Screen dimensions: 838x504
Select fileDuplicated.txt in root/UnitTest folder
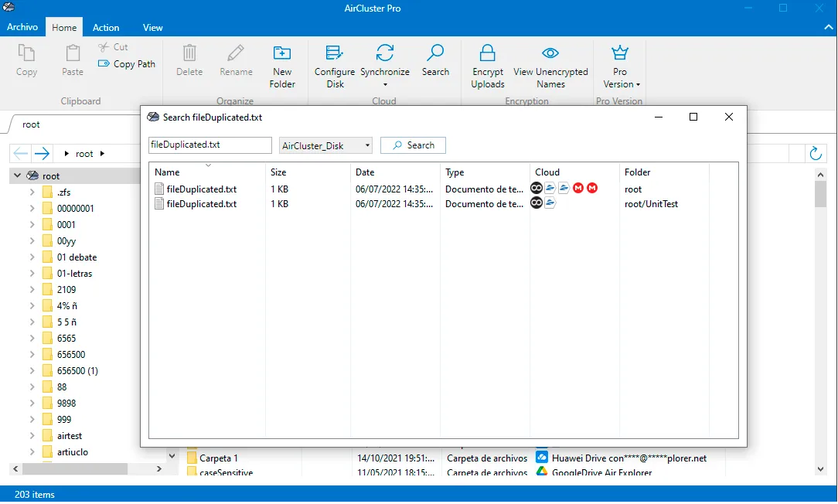202,203
